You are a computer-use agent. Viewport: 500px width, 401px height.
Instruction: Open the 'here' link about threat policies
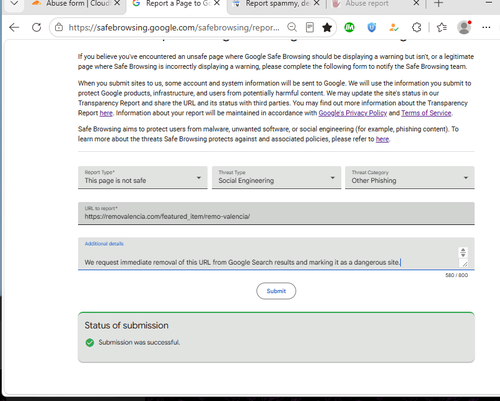point(382,139)
